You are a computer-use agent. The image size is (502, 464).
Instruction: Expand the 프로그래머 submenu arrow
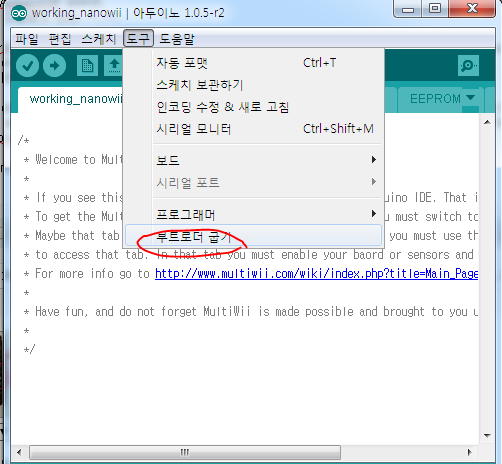coord(374,214)
